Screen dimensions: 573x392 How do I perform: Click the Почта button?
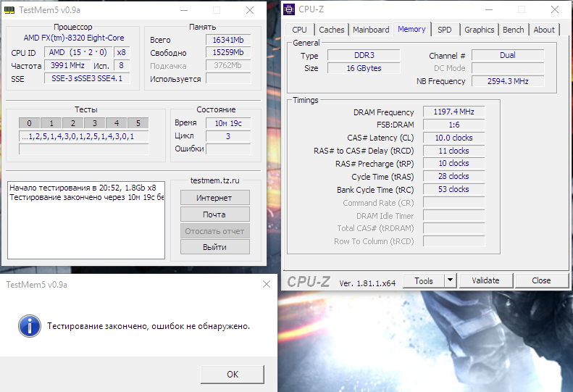(x=214, y=214)
